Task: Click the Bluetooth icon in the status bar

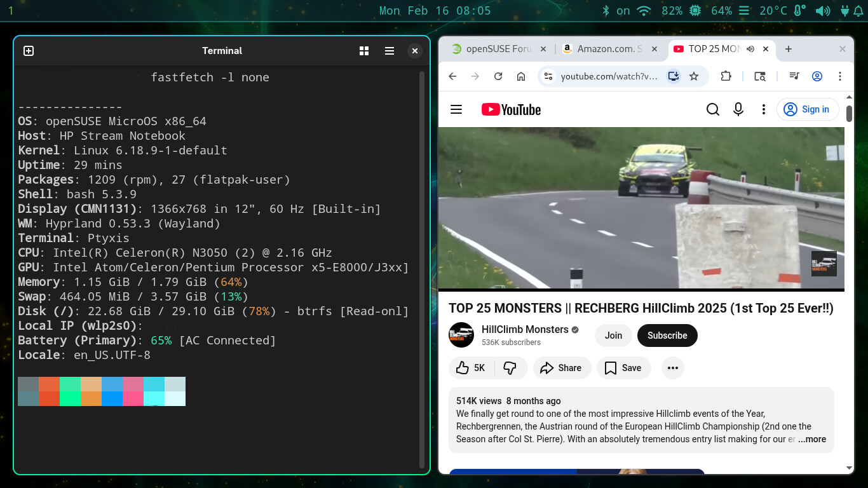Action: click(606, 11)
